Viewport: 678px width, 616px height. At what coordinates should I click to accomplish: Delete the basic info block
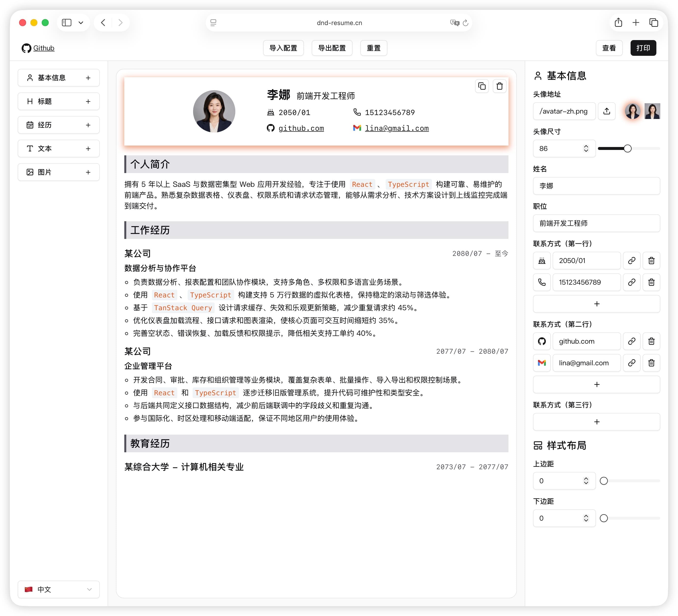coord(499,86)
